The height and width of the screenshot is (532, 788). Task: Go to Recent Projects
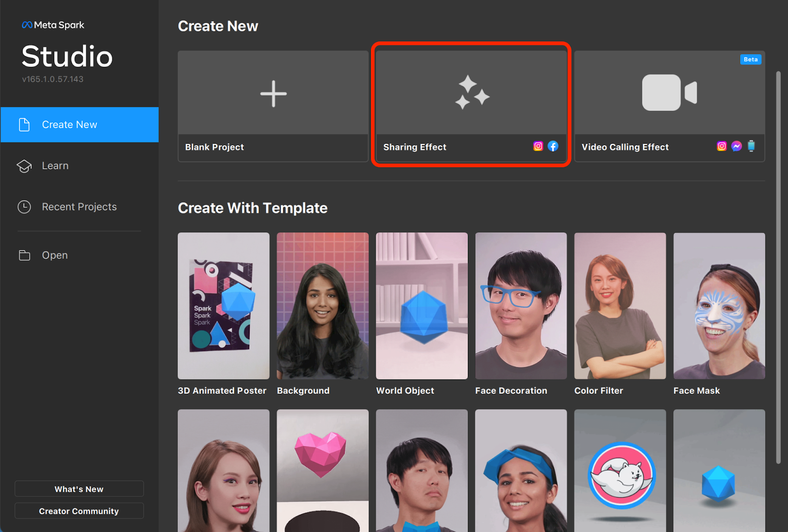click(80, 207)
